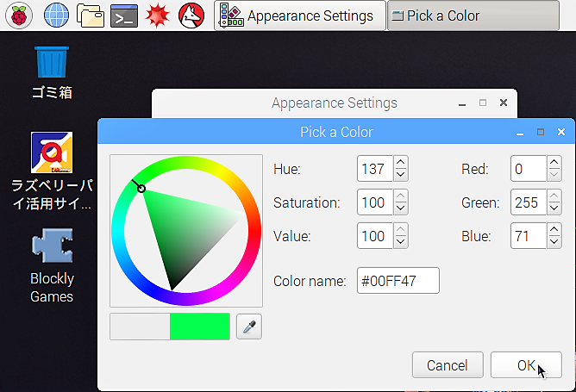Switch to Appearance Settings taskbar window
Viewport: 576px width, 392px height.
pos(300,16)
